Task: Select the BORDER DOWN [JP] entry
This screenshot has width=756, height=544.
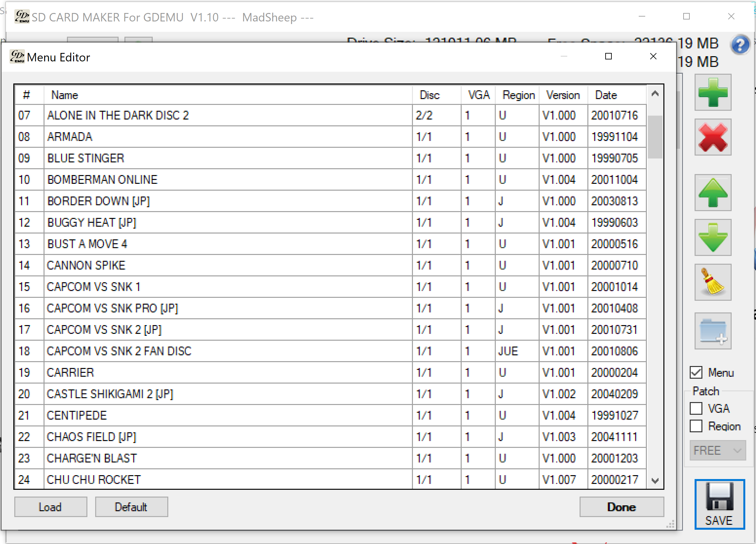Action: (330, 201)
